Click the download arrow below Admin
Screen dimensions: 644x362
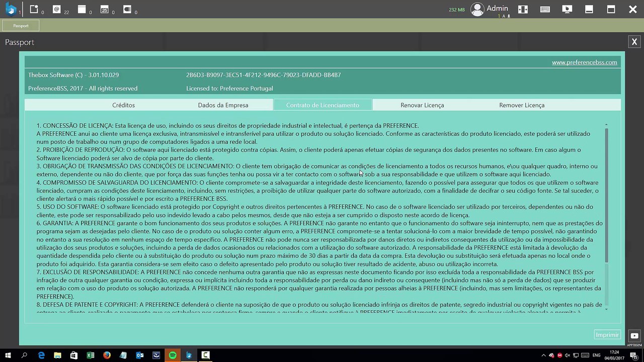click(x=509, y=16)
